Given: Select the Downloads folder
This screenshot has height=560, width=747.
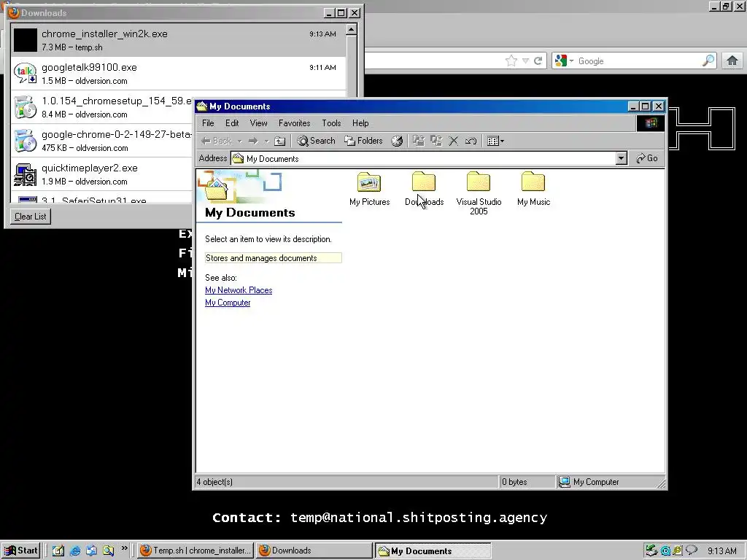Looking at the screenshot, I should click(x=424, y=189).
